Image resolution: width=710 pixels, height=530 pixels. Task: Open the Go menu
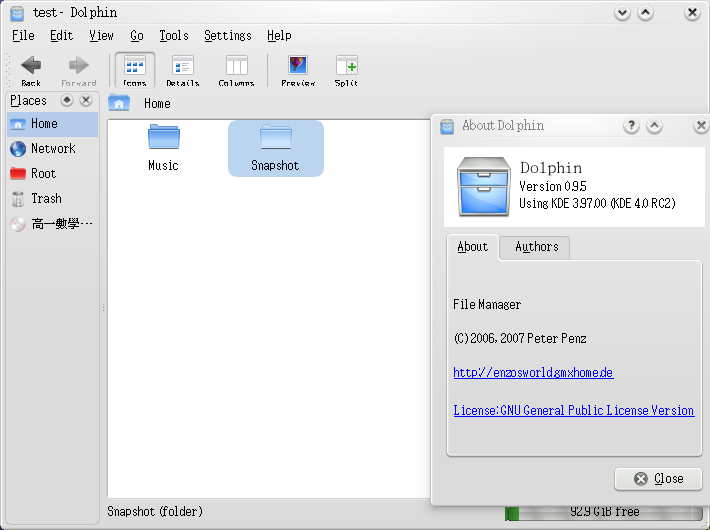coord(137,35)
